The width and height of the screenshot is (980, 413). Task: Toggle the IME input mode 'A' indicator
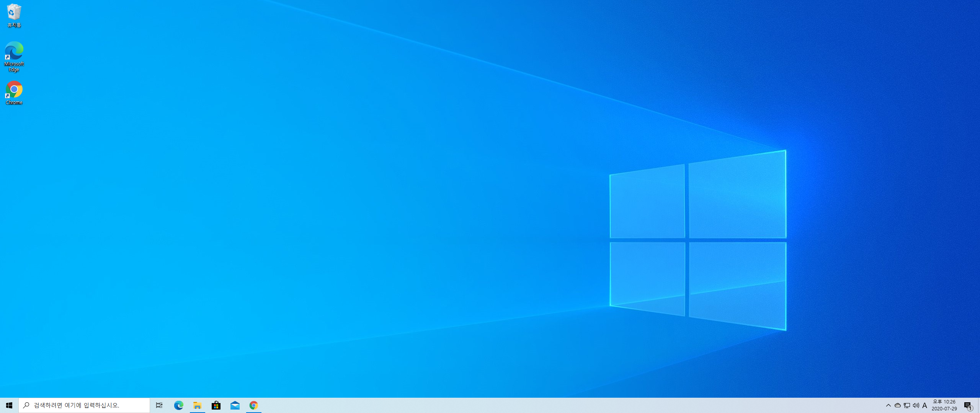click(925, 405)
